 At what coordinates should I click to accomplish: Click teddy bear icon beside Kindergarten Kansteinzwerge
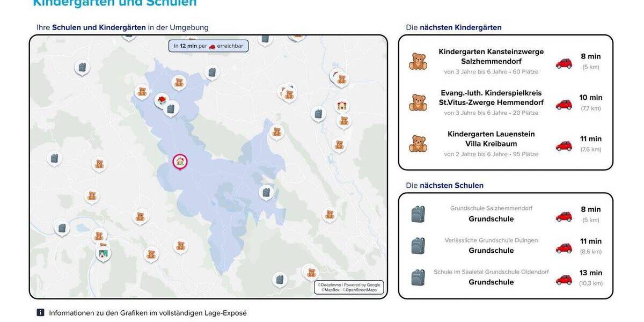coord(418,61)
